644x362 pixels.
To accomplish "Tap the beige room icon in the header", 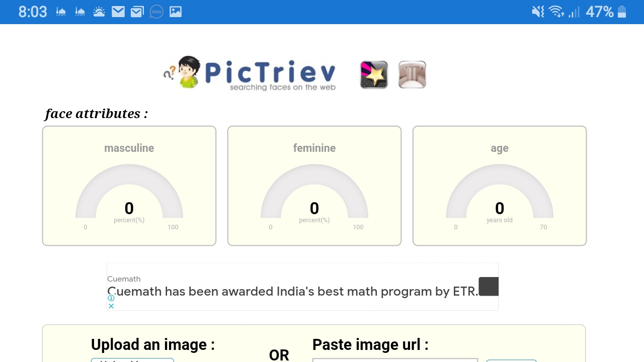I will click(413, 74).
